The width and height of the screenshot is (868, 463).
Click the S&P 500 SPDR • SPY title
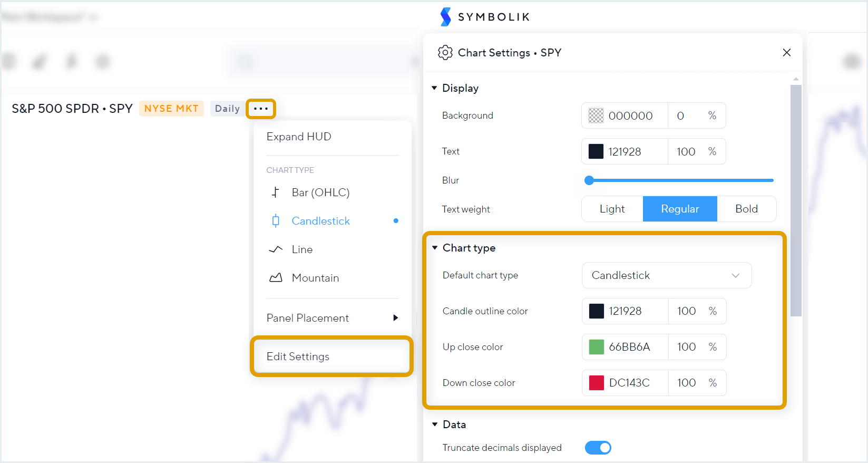[72, 109]
